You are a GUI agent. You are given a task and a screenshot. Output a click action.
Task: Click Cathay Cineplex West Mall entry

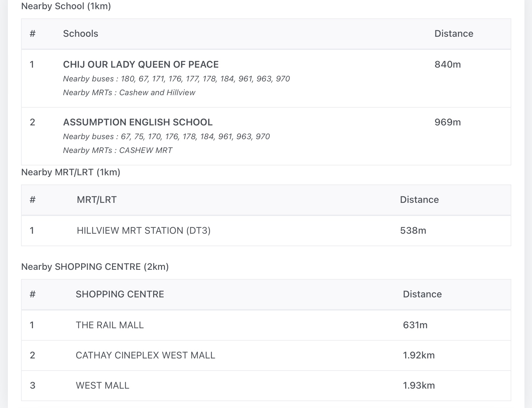(x=145, y=355)
